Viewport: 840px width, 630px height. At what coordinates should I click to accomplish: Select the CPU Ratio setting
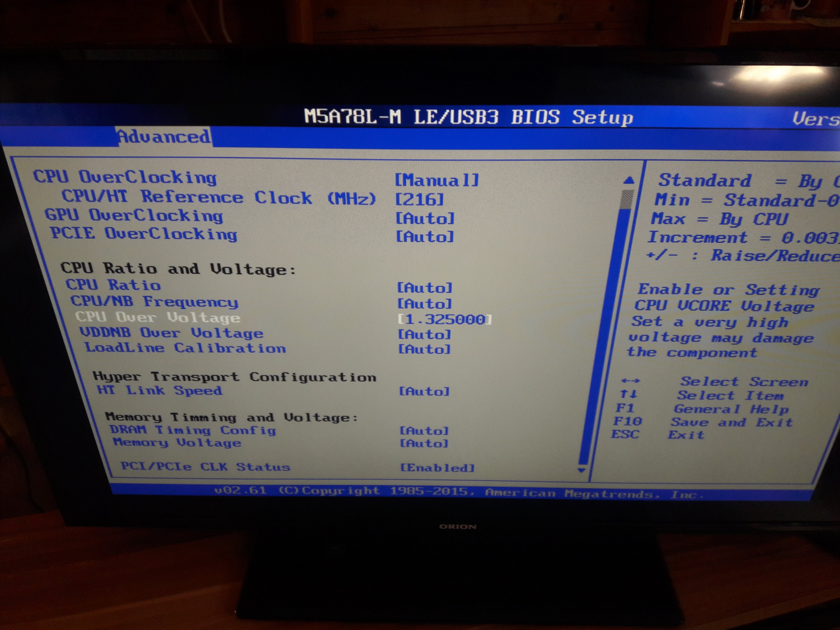(x=113, y=285)
